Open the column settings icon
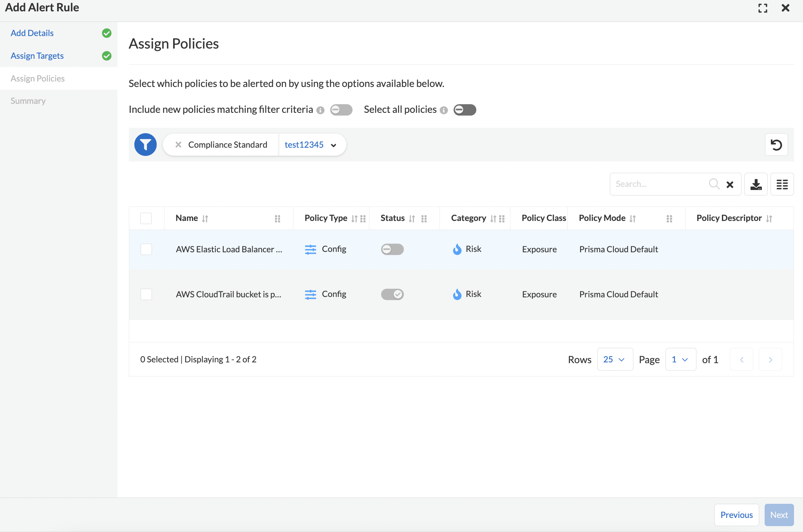Viewport: 803px width, 532px height. (782, 184)
